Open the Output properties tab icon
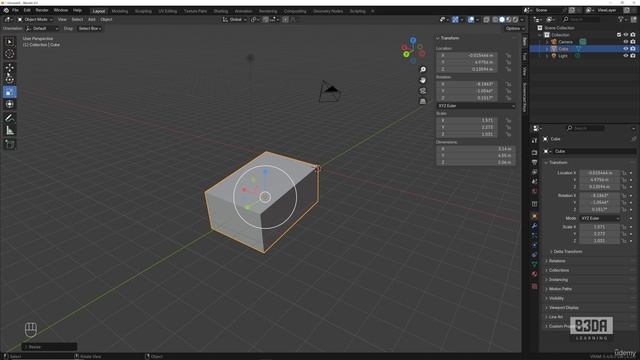Viewport: 640px width, 360px height. 534,162
